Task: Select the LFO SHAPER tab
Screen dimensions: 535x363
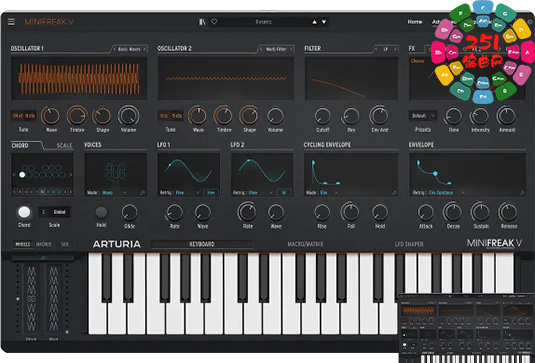Action: coord(409,244)
